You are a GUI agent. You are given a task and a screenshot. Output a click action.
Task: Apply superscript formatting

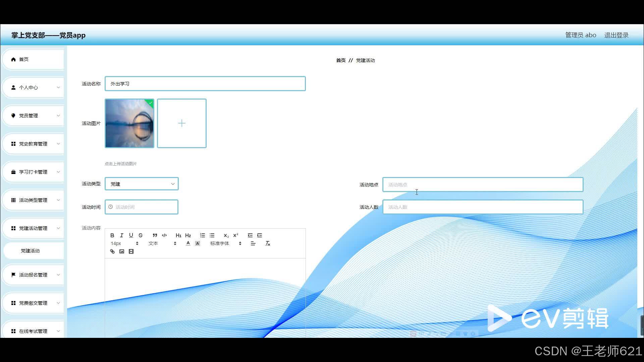pos(236,235)
